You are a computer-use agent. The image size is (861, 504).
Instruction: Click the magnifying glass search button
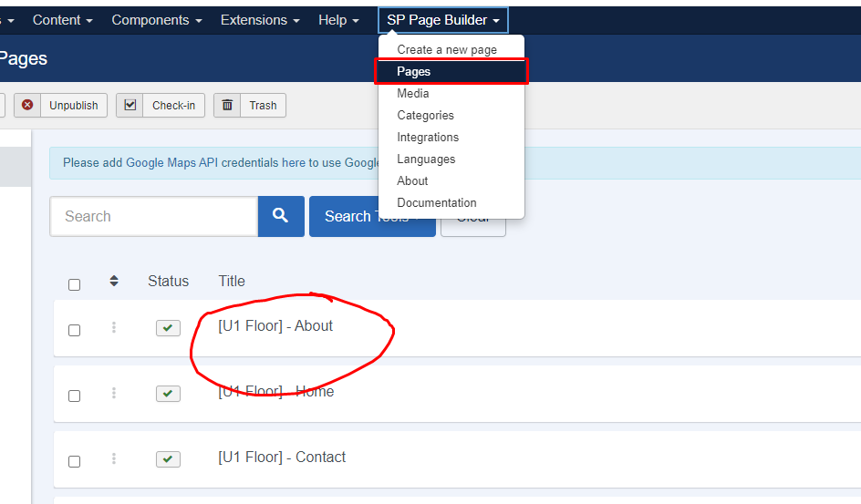pyautogui.click(x=281, y=216)
